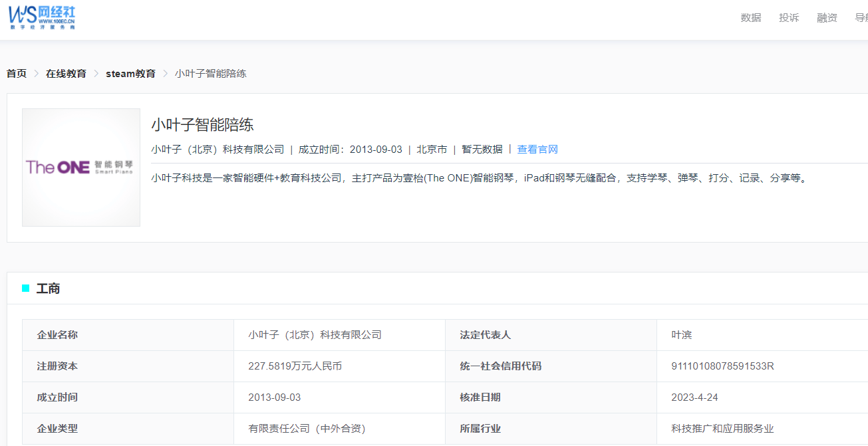Go to 首页 via the breadcrumb
868x446 pixels.
[x=17, y=74]
